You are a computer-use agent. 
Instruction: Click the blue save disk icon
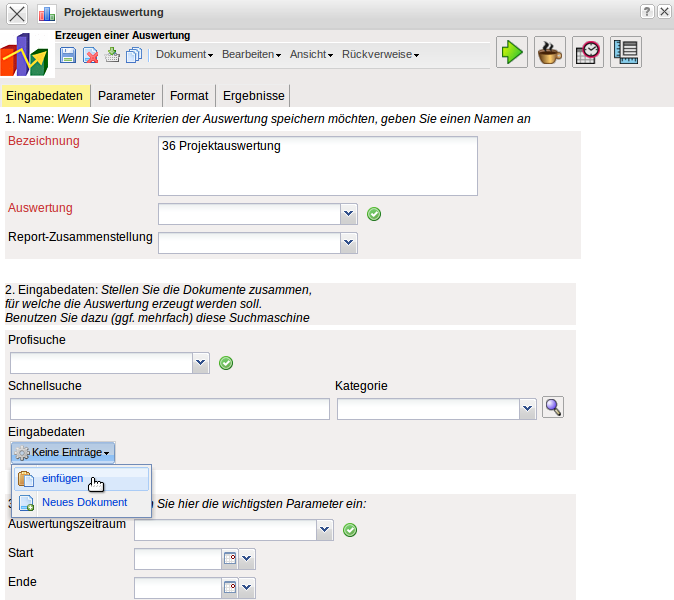(68, 54)
